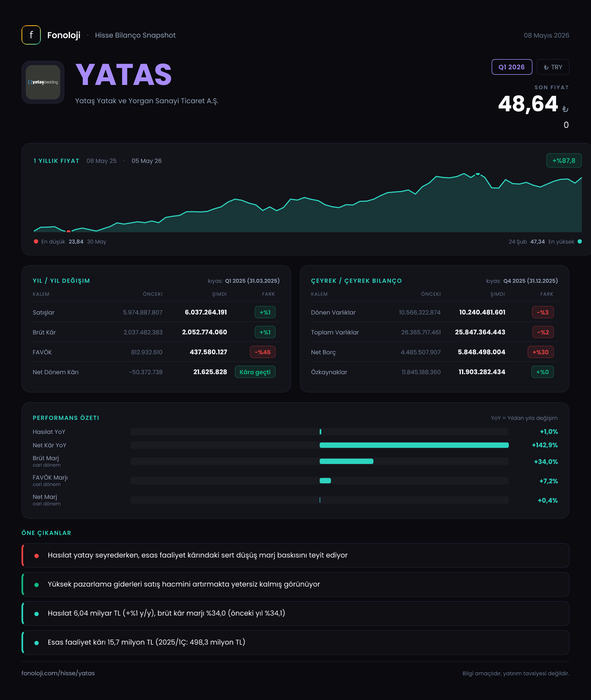This screenshot has width=591, height=700.
Task: Click the +142,9% Net Kâr YoY value
Action: click(545, 445)
